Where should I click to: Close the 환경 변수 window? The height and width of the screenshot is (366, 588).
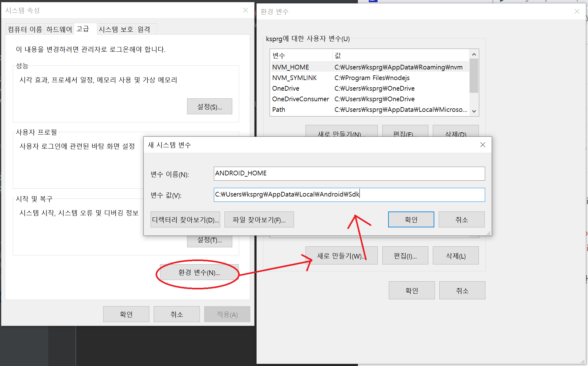pyautogui.click(x=577, y=12)
